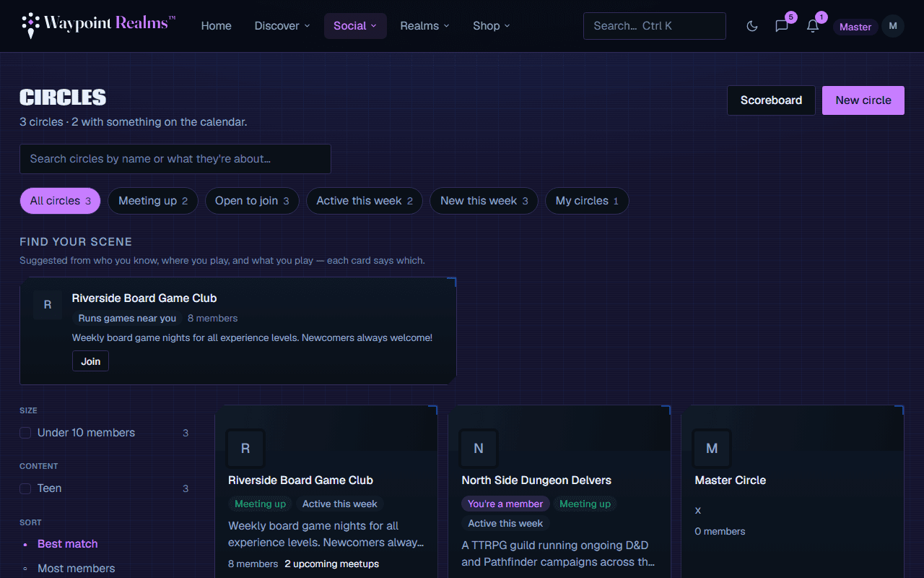Expand the Social dropdown menu
This screenshot has height=578, width=924.
coord(355,26)
